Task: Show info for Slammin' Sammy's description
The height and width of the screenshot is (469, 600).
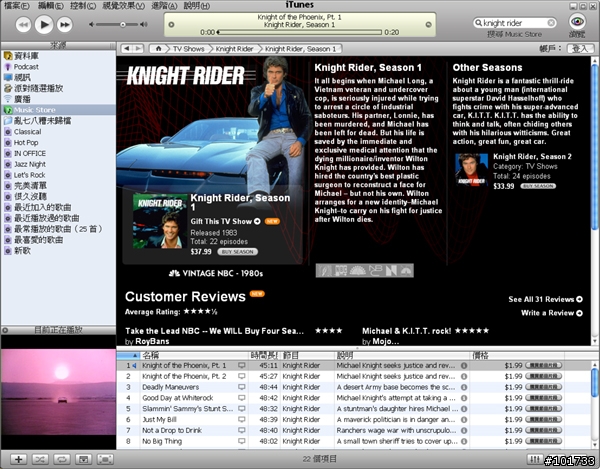Action: point(464,409)
